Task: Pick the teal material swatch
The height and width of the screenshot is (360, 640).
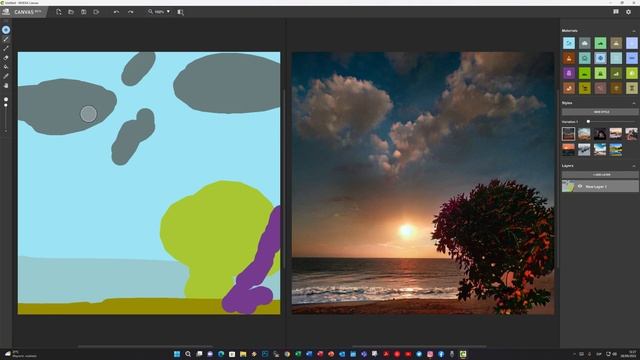Action: [x=584, y=58]
